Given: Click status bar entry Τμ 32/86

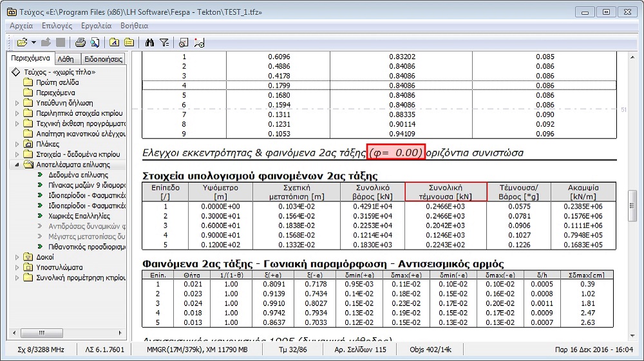Looking at the screenshot, I should pyautogui.click(x=292, y=349).
